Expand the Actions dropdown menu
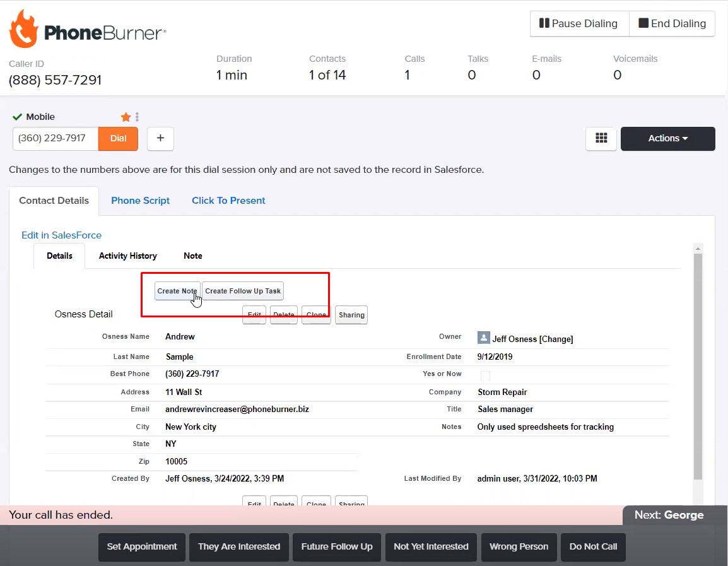 [667, 138]
